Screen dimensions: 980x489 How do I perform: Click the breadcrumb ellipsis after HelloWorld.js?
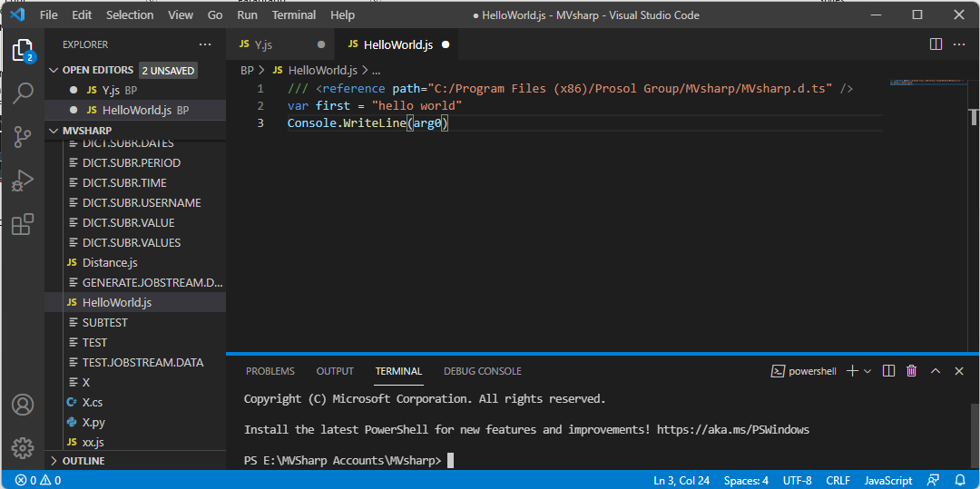click(x=376, y=71)
